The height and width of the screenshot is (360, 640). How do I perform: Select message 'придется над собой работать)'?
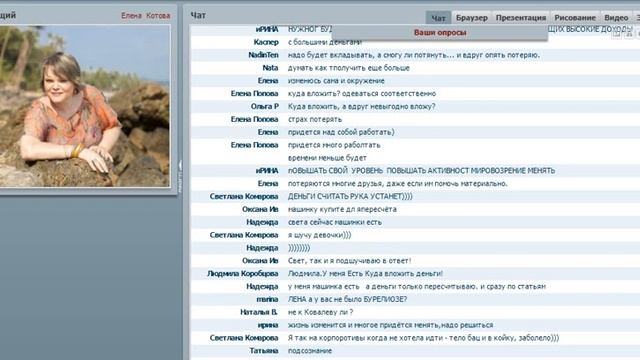point(341,132)
